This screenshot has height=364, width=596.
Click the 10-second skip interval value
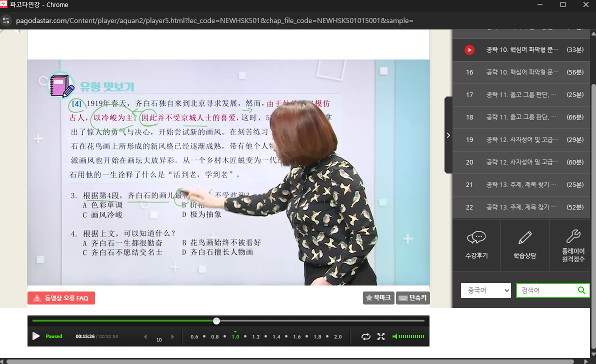[x=159, y=339]
